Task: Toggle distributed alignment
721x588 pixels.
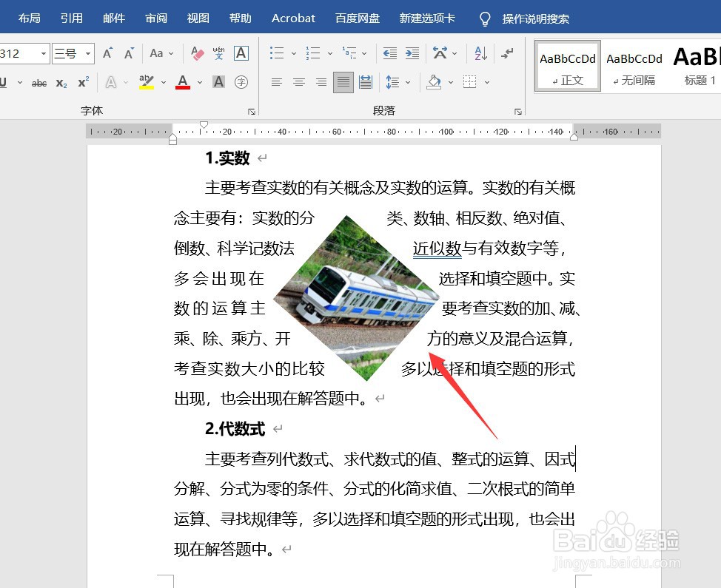Action: pos(364,82)
